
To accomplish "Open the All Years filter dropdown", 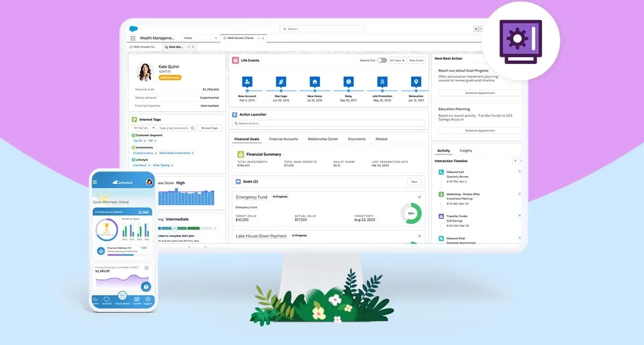I will [398, 60].
